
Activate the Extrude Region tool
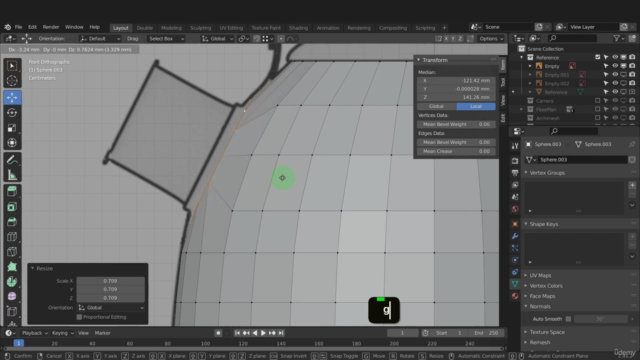click(12, 191)
